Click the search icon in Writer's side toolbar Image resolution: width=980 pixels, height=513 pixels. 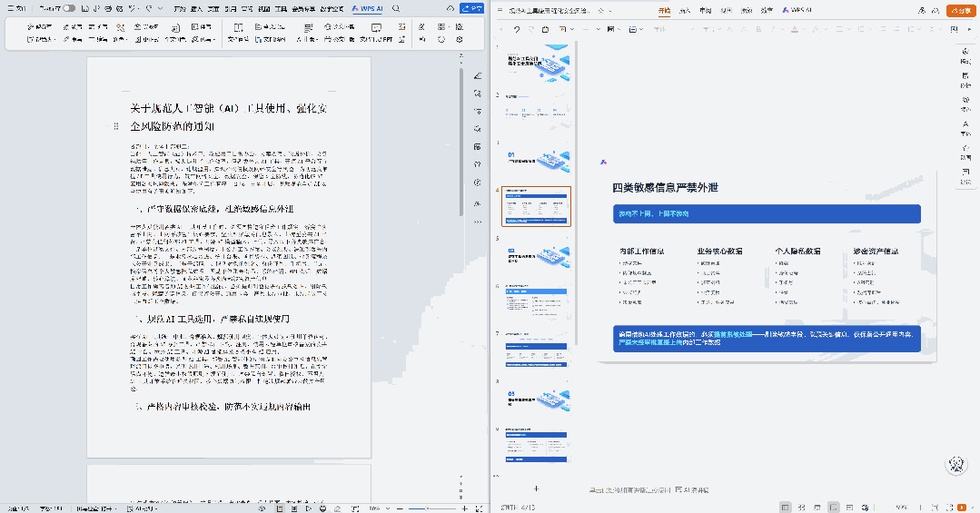click(x=478, y=94)
